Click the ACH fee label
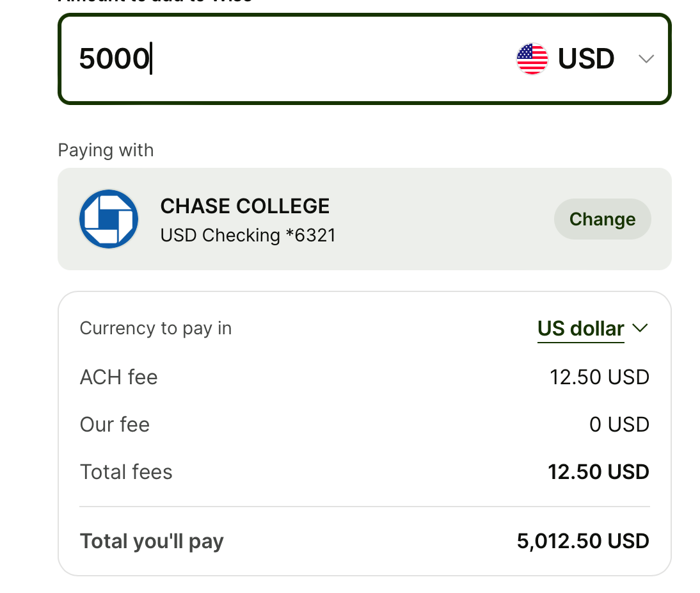 (118, 377)
